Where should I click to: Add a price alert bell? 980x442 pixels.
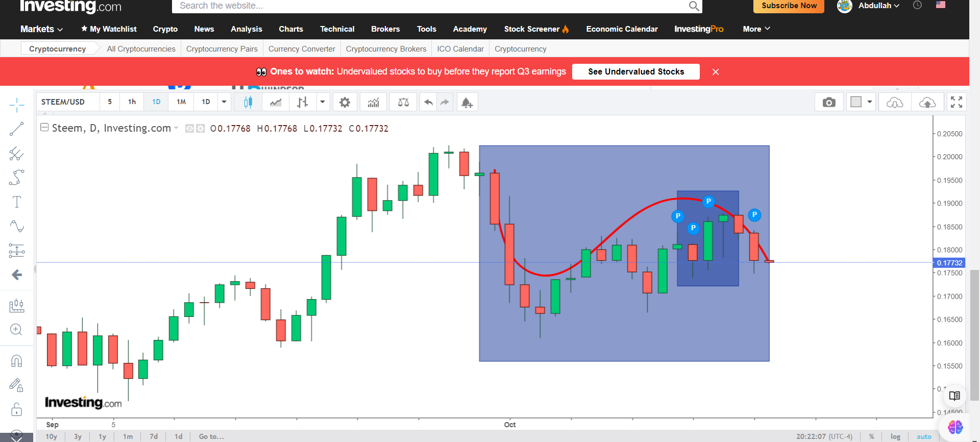pos(467,102)
